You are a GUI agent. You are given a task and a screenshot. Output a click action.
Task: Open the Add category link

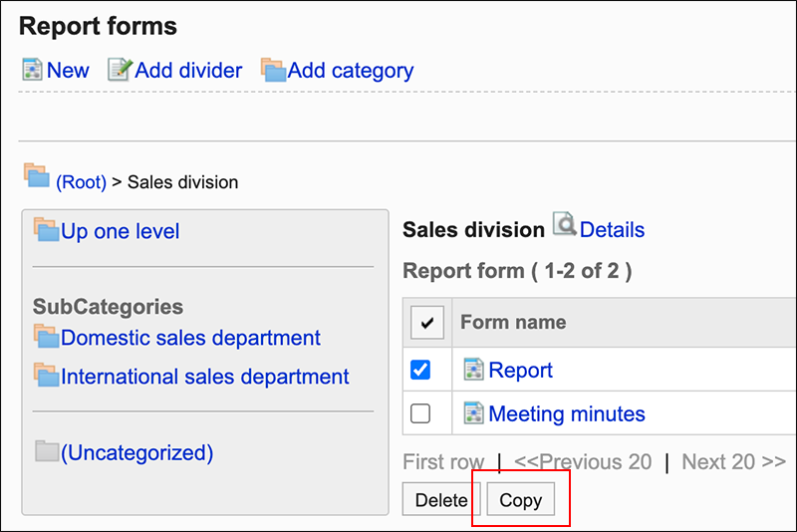click(x=351, y=70)
